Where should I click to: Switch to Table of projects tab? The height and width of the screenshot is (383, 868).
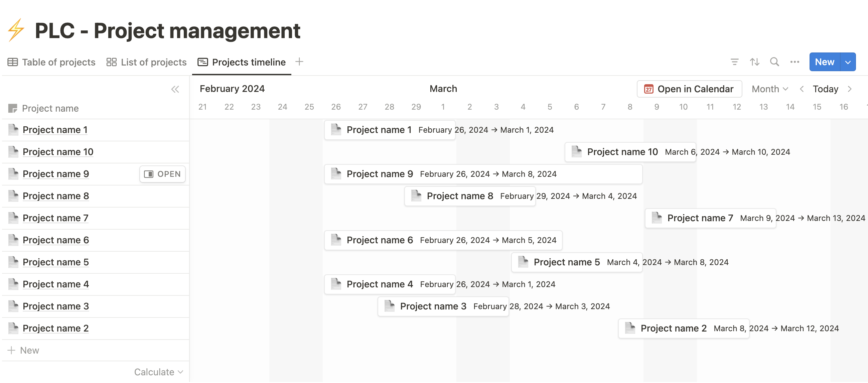pyautogui.click(x=51, y=62)
